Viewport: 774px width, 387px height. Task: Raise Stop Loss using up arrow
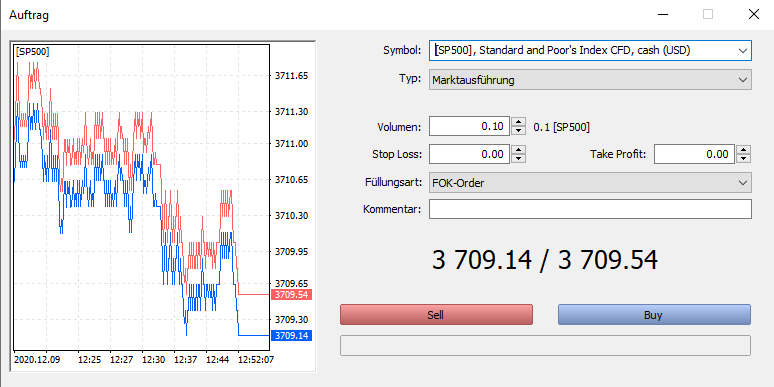(x=518, y=150)
